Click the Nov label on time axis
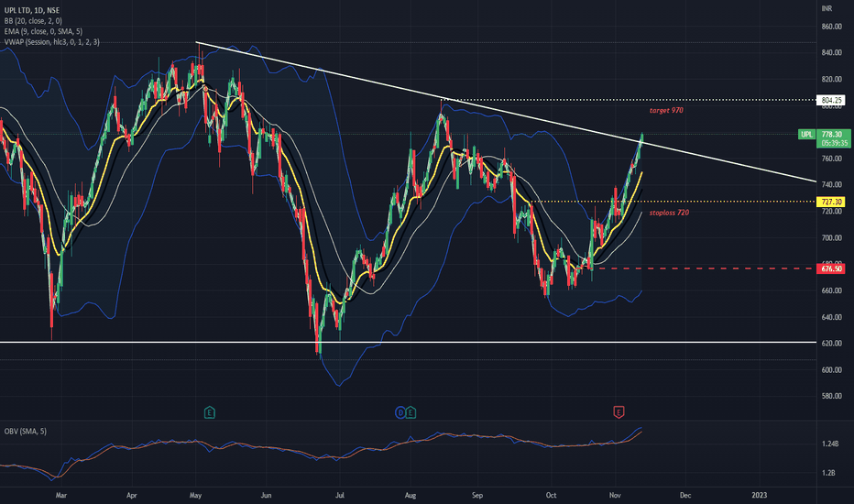The height and width of the screenshot is (504, 854). (x=615, y=495)
